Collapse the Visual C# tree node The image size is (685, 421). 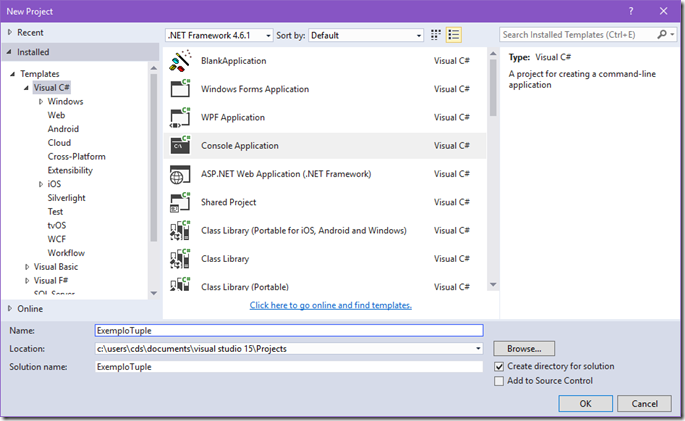26,88
